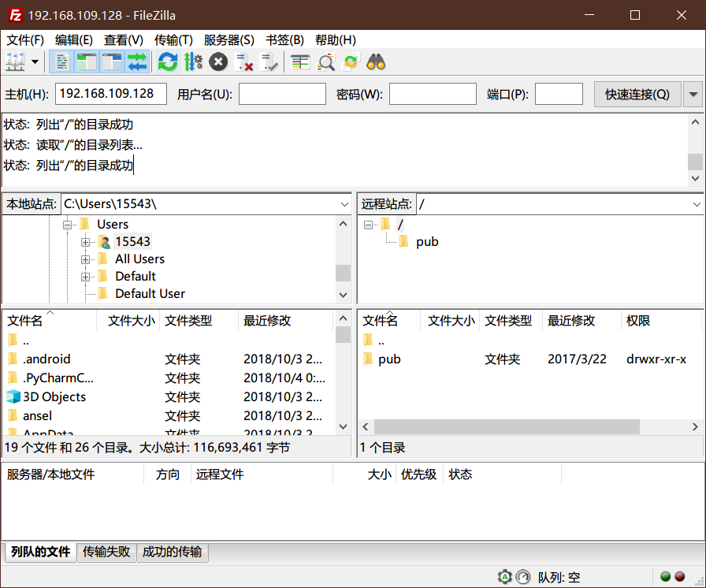
Task: Click red activity indicator light
Action: 680,576
